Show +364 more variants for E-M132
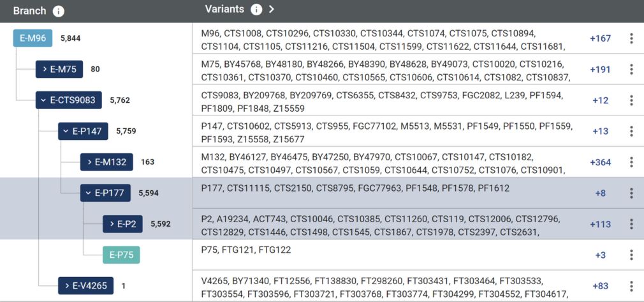The height and width of the screenshot is (302, 644). coord(601,162)
